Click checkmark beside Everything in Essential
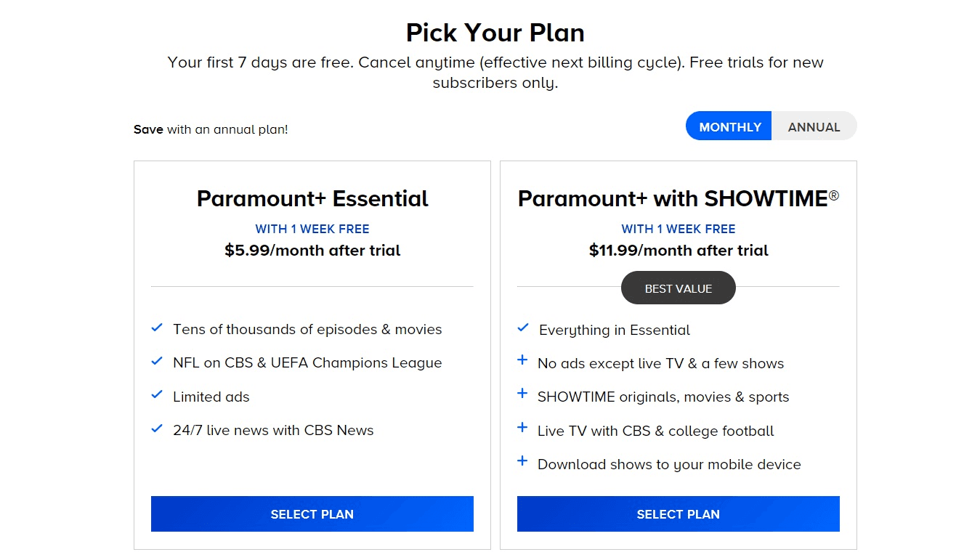Viewport: 972px width, 560px height. pyautogui.click(x=523, y=329)
